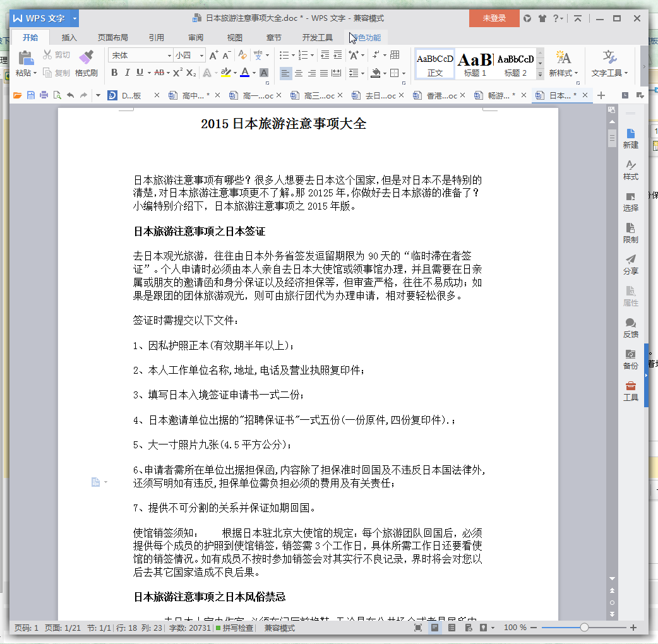Add a new document tab with plus
Viewport: 658px width, 644px height.
601,96
